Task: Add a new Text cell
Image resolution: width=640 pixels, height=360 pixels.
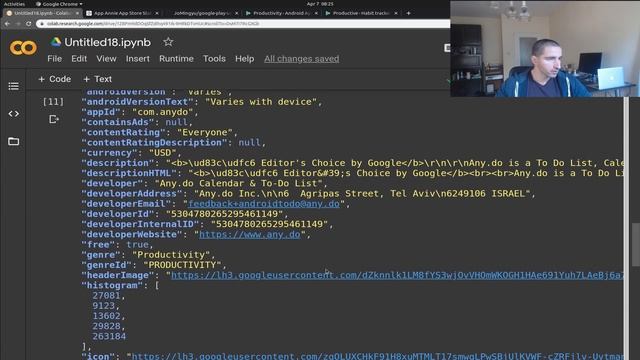Action: coord(97,79)
